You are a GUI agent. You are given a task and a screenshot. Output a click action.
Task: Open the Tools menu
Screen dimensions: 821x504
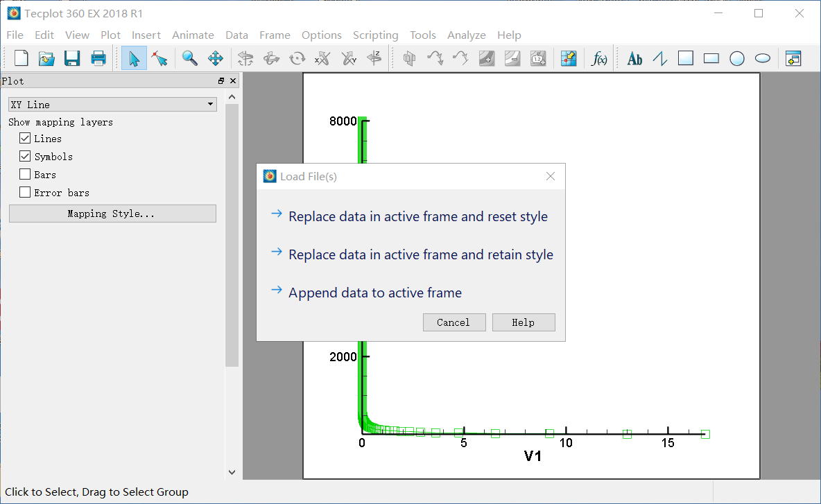[422, 35]
